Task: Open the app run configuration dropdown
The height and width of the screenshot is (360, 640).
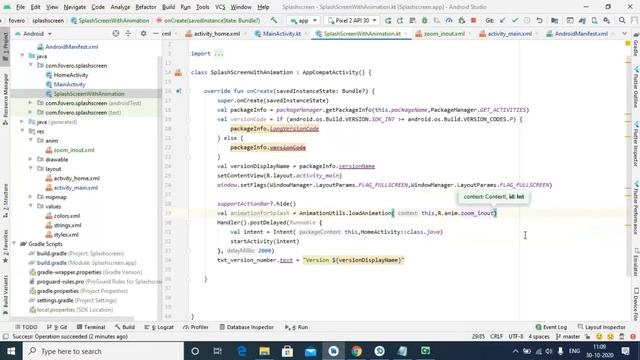Action: (x=303, y=20)
